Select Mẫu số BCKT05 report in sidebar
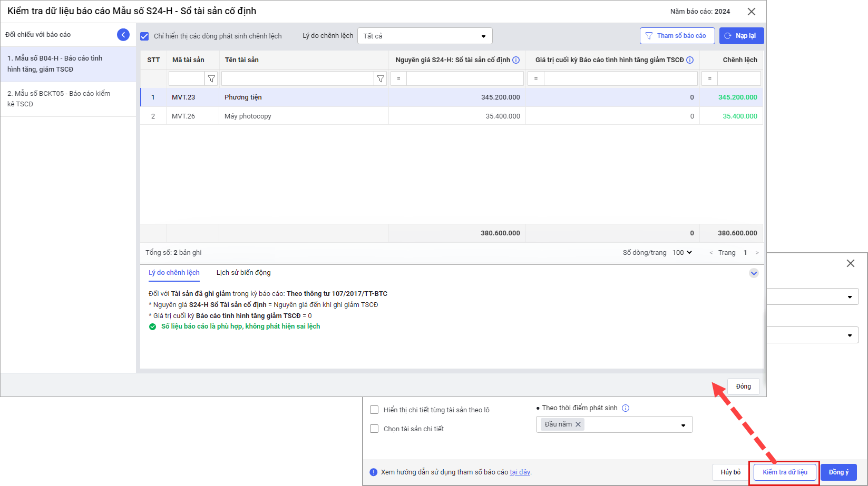The width and height of the screenshot is (868, 486). tap(59, 98)
